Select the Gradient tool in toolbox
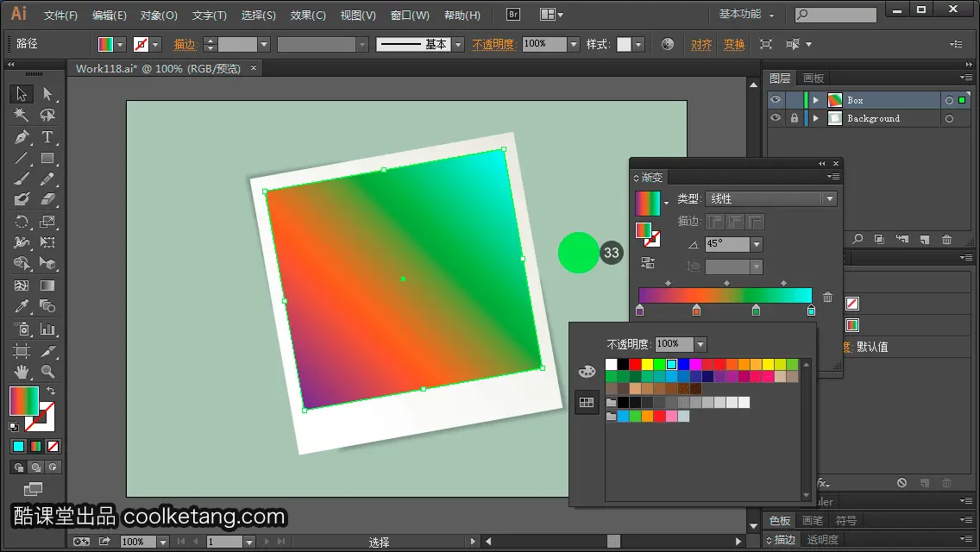 (47, 285)
